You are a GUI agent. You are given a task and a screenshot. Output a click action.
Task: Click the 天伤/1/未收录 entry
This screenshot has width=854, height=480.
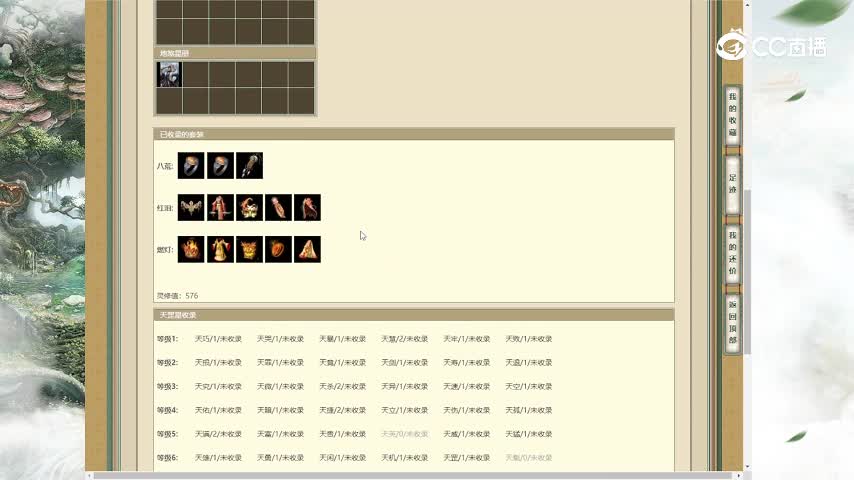pyautogui.click(x=466, y=410)
